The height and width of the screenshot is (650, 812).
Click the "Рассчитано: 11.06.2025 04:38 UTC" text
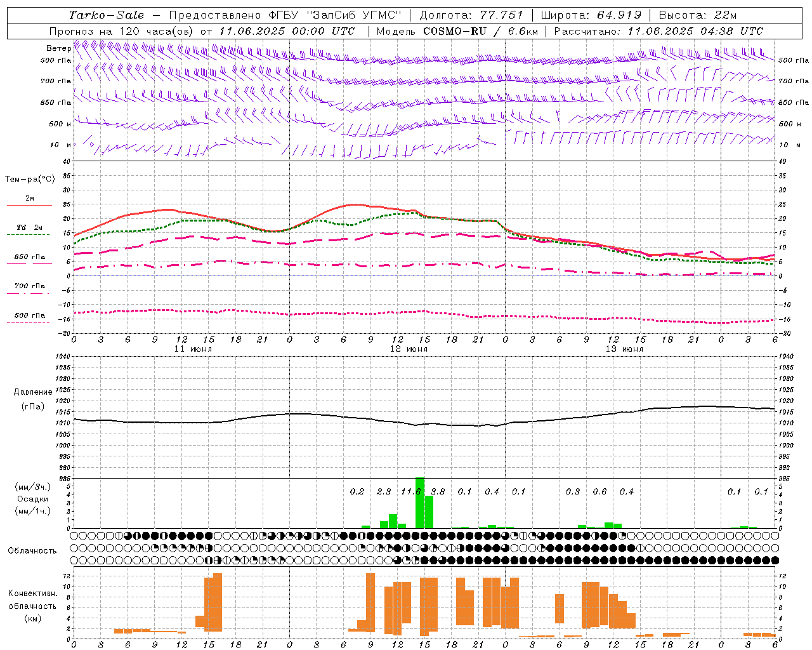tap(658, 31)
